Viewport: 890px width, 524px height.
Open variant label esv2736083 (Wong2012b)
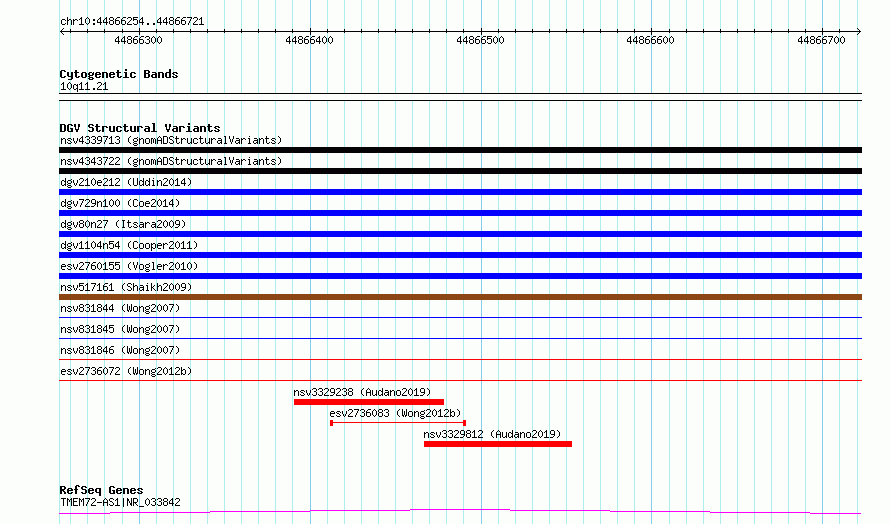click(x=396, y=413)
